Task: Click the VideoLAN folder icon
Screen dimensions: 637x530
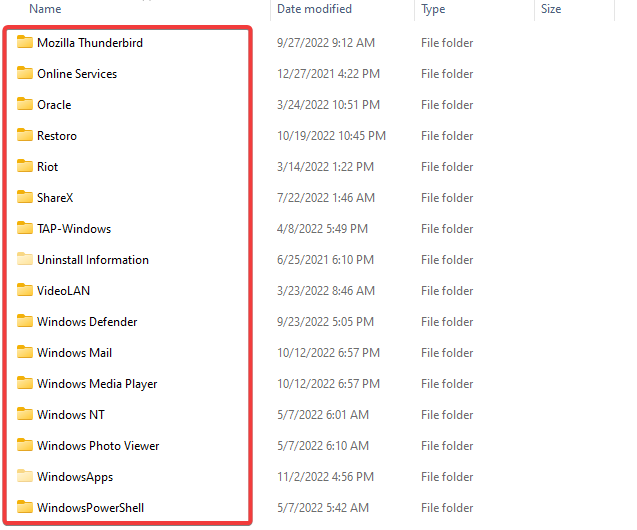Action: [25, 290]
